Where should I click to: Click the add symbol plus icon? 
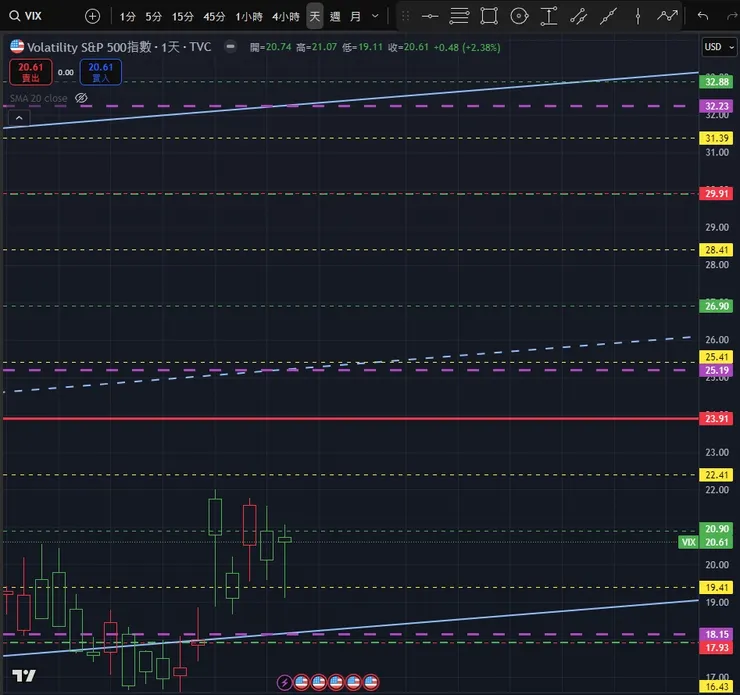92,17
